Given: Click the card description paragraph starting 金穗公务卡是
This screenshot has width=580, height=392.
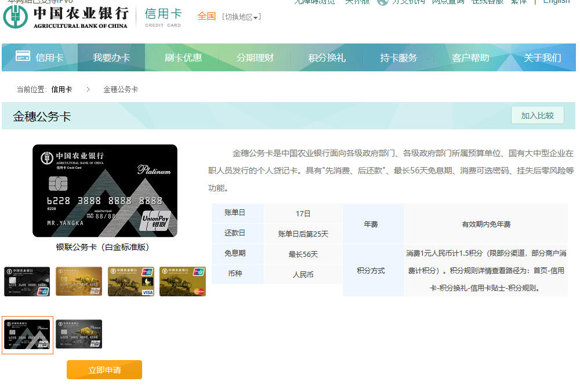Looking at the screenshot, I should pyautogui.click(x=391, y=170).
